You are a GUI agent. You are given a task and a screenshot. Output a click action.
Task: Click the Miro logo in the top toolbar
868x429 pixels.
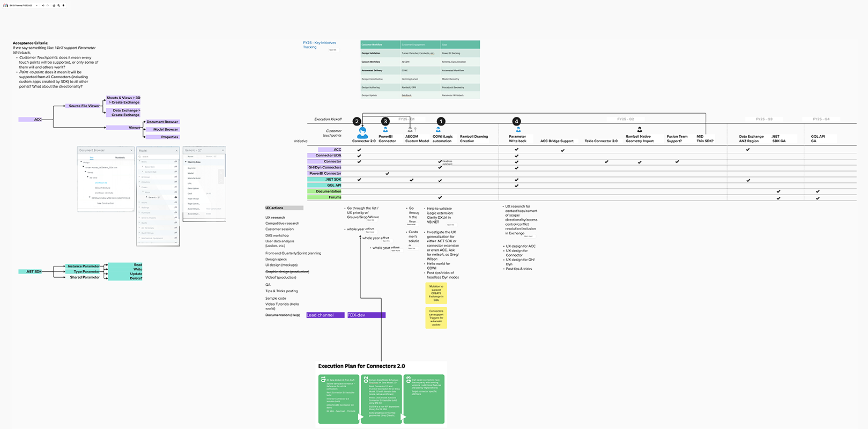point(6,5)
